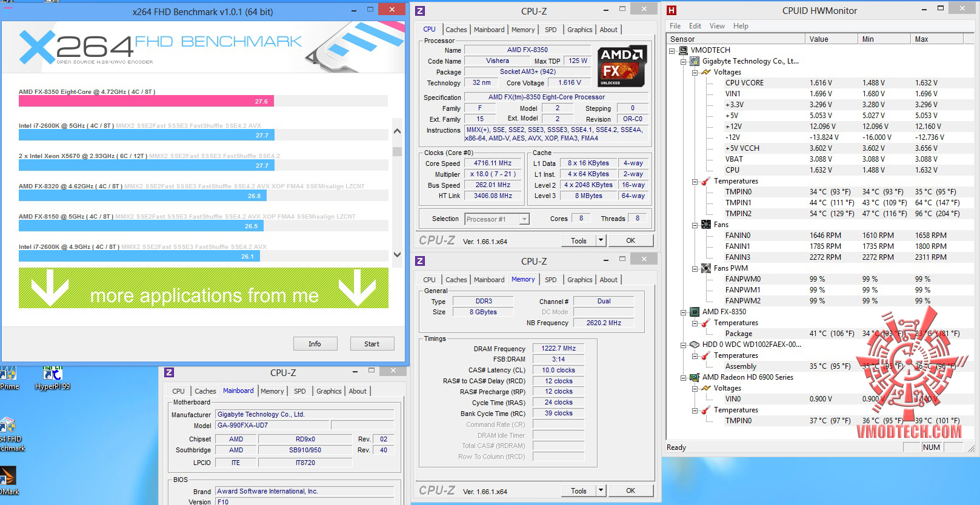Image resolution: width=980 pixels, height=505 pixels.
Task: Click the Gigabyte Technology motherboard icon
Action: click(695, 61)
